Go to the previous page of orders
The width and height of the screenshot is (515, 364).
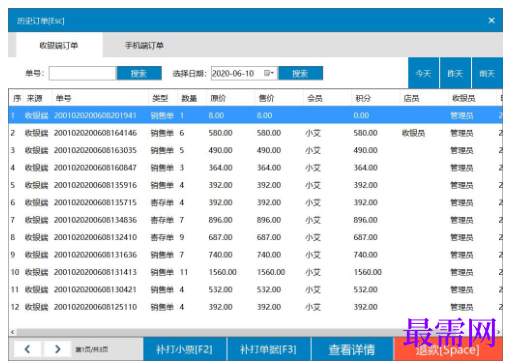tap(28, 349)
